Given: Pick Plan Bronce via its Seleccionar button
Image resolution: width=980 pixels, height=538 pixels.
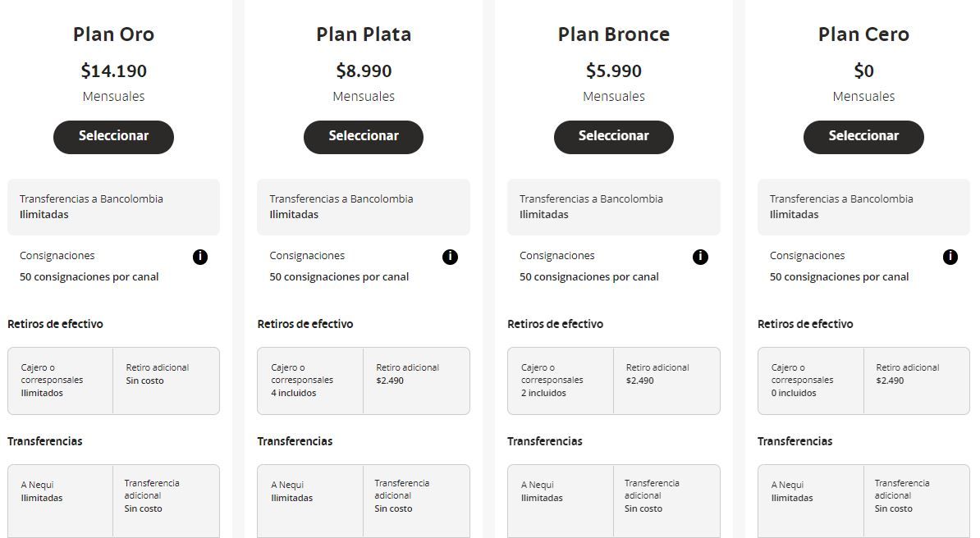Looking at the screenshot, I should [614, 137].
